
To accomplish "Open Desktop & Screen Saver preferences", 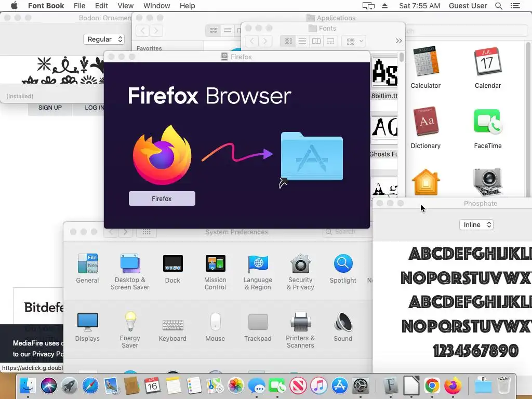I will (x=130, y=263).
